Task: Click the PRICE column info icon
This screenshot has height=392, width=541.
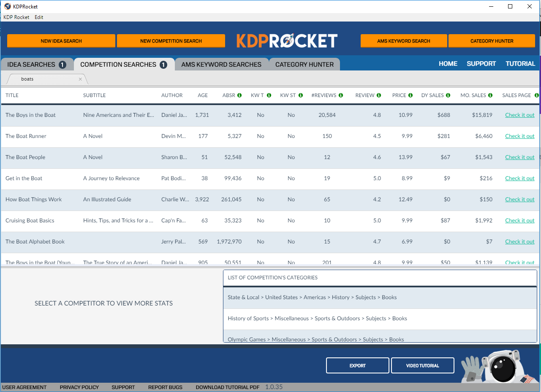Action: click(411, 95)
